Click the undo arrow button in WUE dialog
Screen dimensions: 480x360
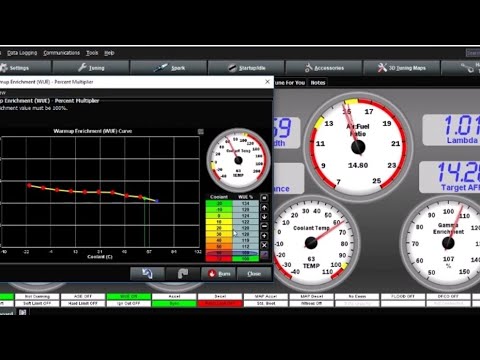pos(147,274)
